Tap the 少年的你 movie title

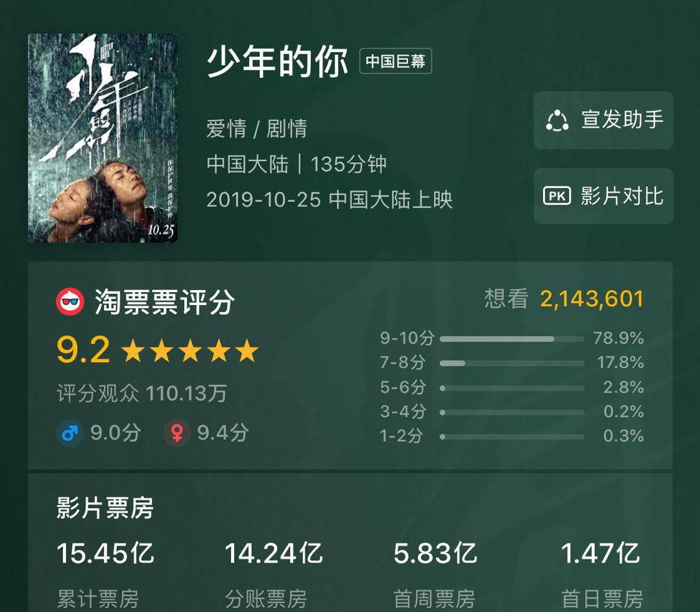(277, 62)
